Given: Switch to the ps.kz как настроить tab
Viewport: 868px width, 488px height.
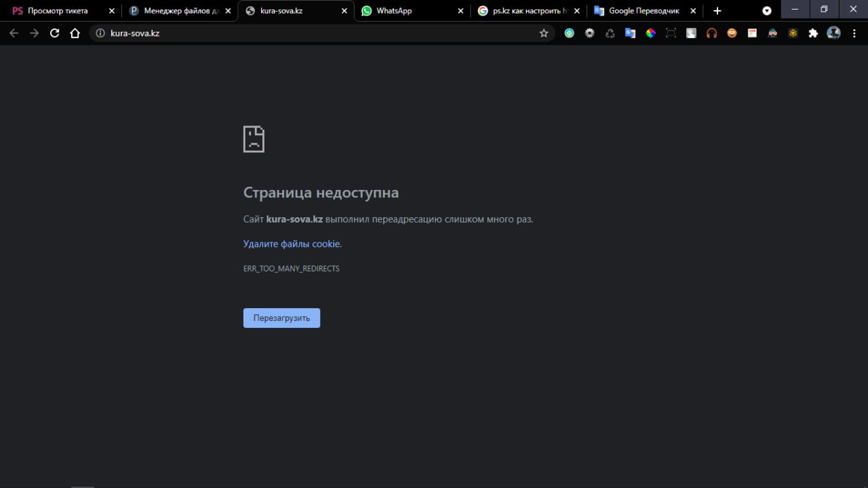Looking at the screenshot, I should [x=529, y=11].
